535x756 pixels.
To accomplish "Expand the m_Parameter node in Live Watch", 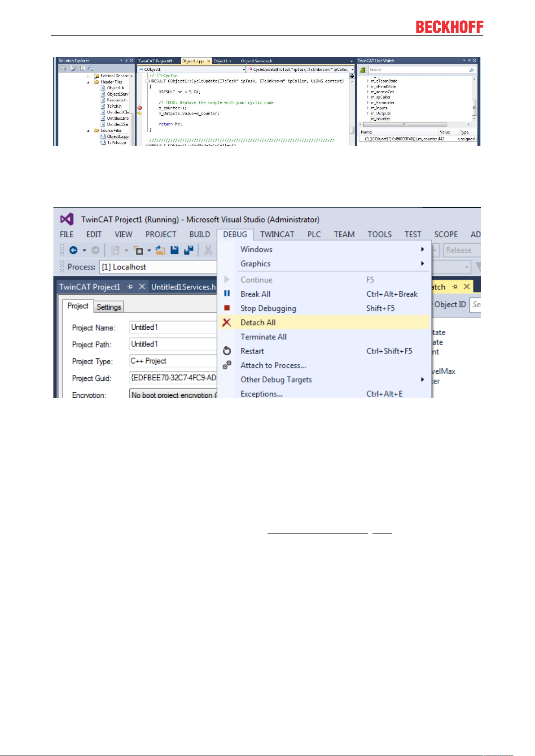I will (368, 103).
